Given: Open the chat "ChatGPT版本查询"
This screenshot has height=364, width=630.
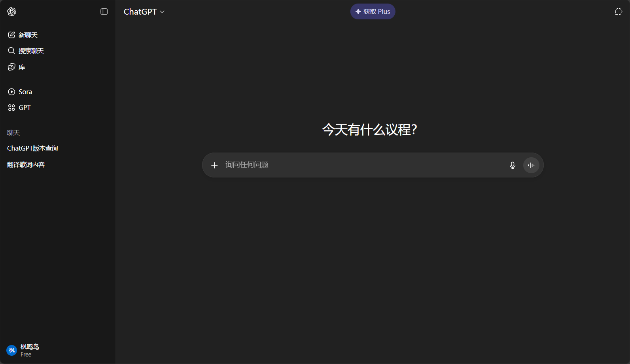Looking at the screenshot, I should pyautogui.click(x=58, y=148).
